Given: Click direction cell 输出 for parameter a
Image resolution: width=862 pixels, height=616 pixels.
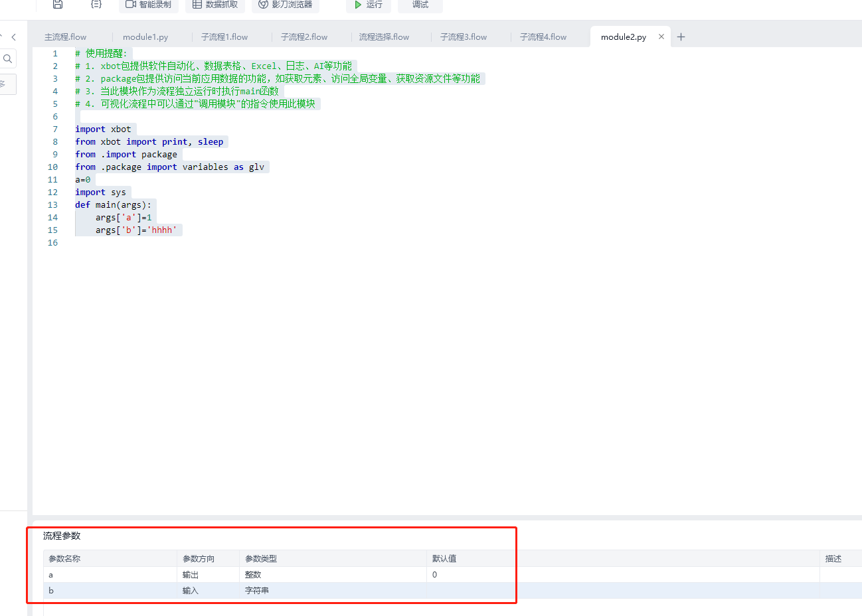Looking at the screenshot, I should [x=209, y=575].
